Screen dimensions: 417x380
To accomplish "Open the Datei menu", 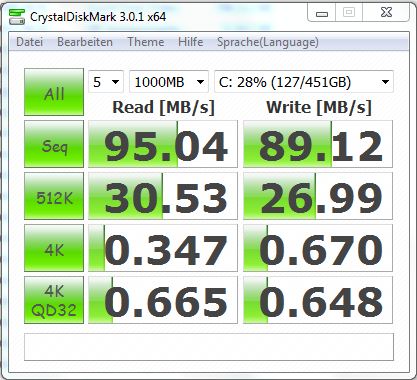I will [29, 42].
